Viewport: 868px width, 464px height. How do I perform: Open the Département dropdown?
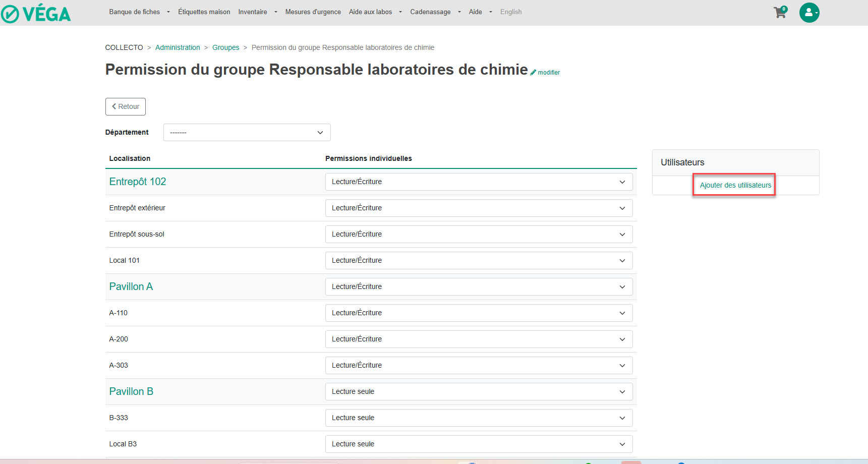coord(247,133)
